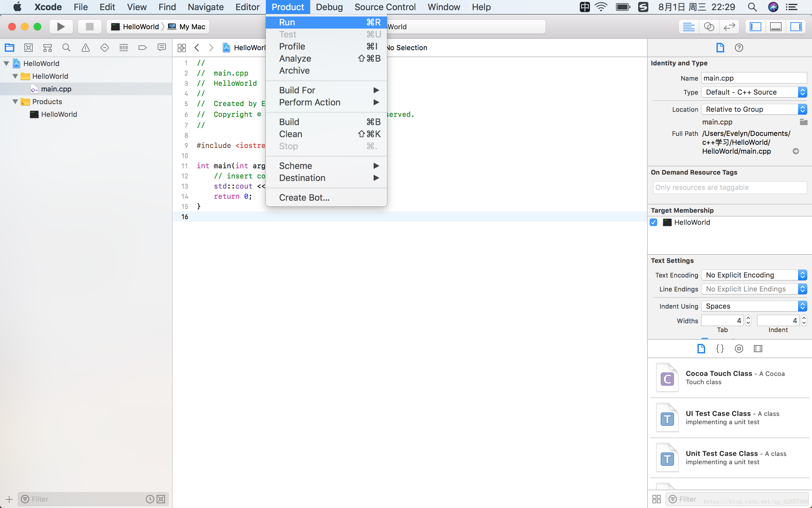Collapse the HelloWorld folder group triangle
Screen dimensions: 812x508
coord(15,76)
